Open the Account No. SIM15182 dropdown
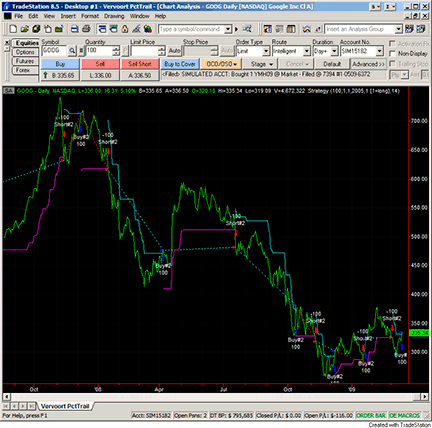 point(379,51)
